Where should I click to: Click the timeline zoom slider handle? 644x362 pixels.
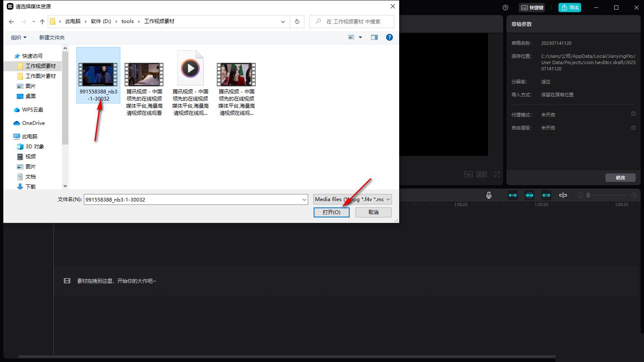pos(588,195)
